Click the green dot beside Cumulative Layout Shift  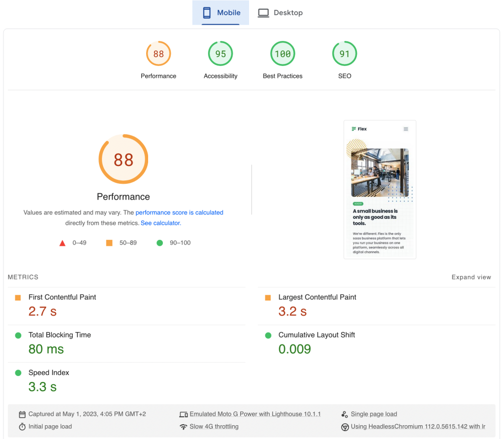point(268,336)
